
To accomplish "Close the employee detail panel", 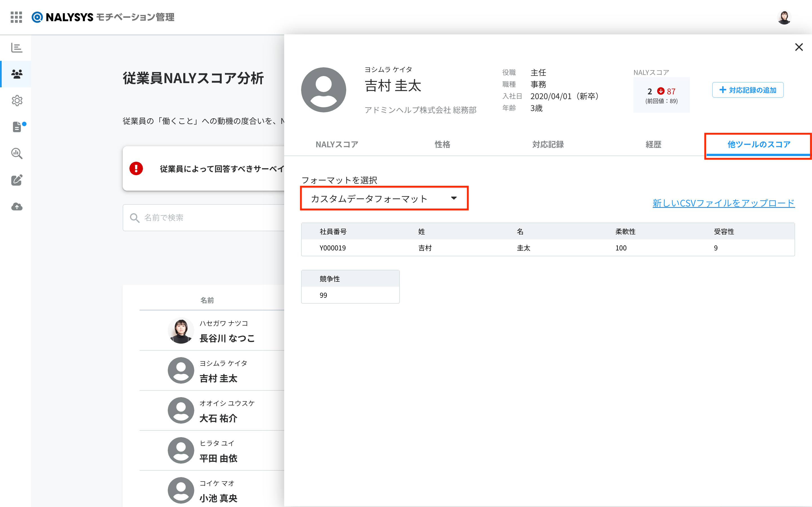I will pos(799,47).
